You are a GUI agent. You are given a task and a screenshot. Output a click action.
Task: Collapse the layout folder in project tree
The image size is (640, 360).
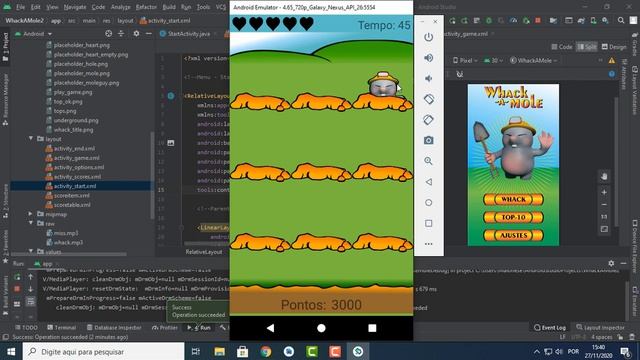coord(31,139)
